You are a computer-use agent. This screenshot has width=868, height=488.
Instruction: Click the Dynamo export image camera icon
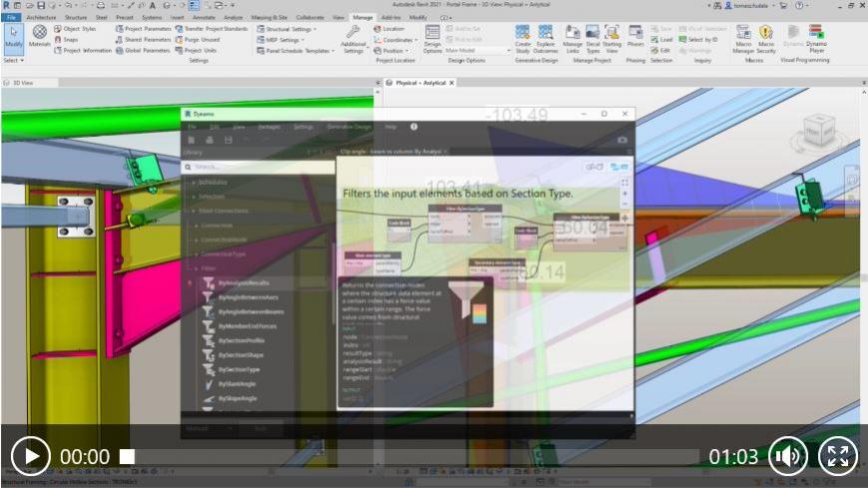[623, 140]
